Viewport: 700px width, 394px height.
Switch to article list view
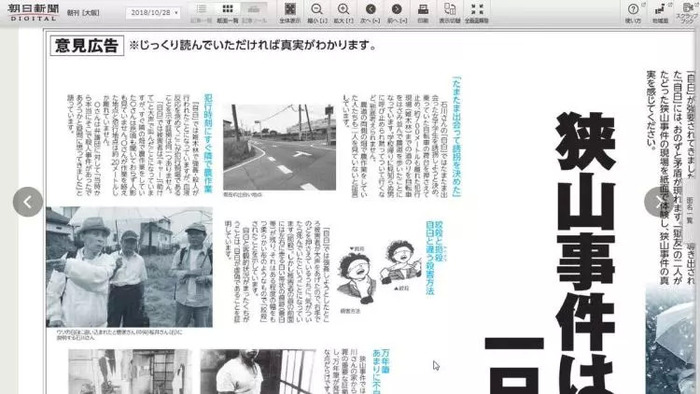201,12
